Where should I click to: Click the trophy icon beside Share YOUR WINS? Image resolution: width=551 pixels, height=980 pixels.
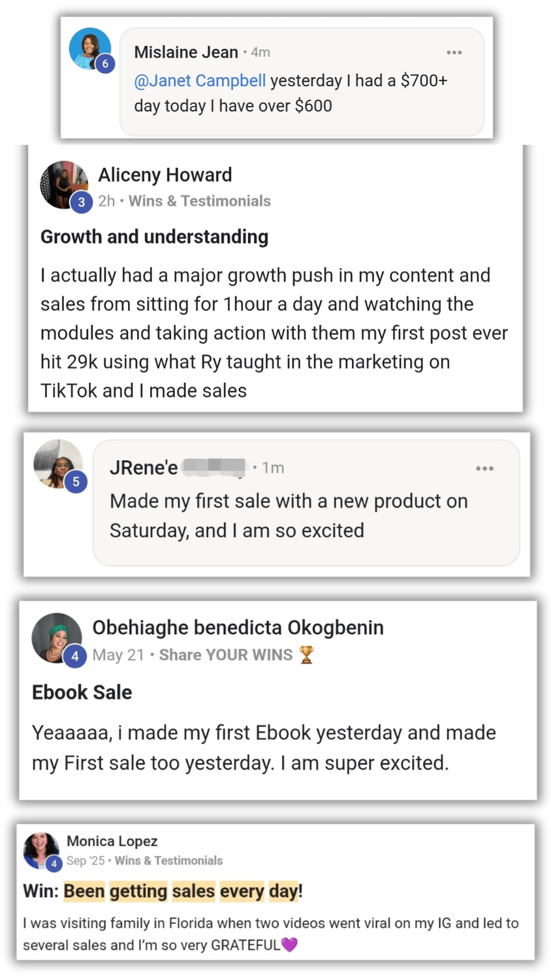point(307,655)
